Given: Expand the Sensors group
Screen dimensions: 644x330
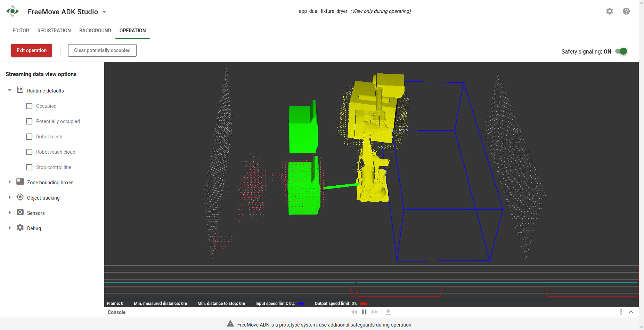Looking at the screenshot, I should pos(10,213).
